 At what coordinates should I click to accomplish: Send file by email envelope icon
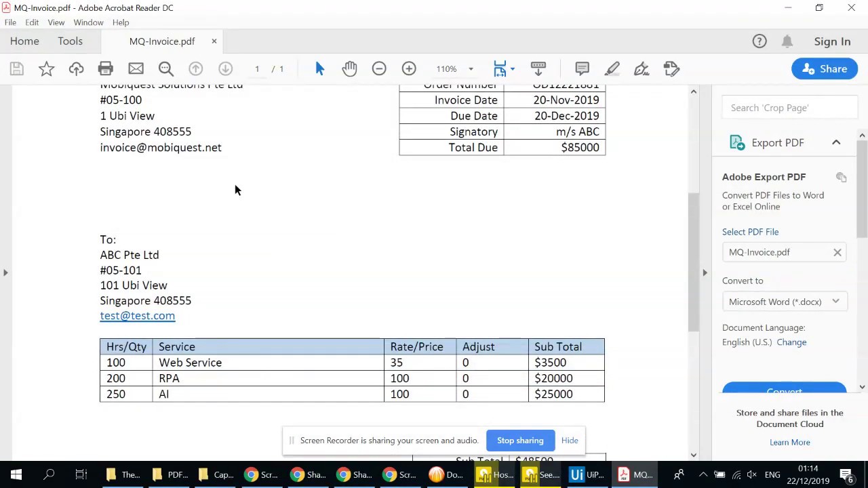click(136, 68)
